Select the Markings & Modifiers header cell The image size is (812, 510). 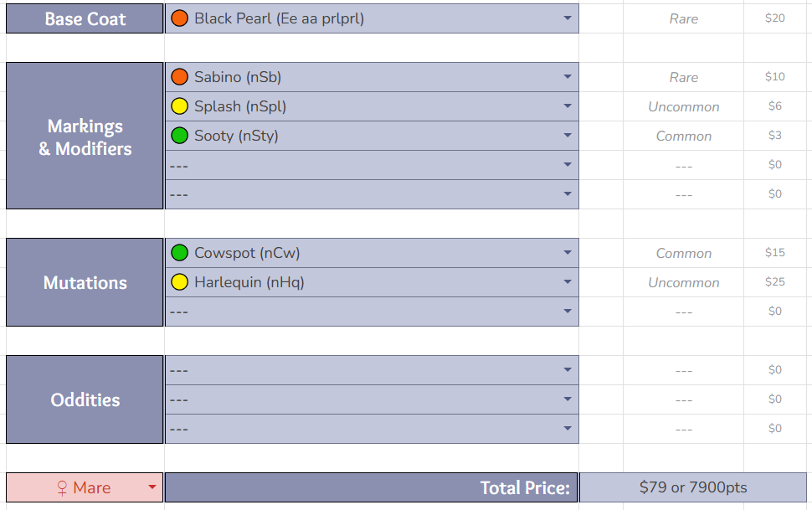[85, 137]
